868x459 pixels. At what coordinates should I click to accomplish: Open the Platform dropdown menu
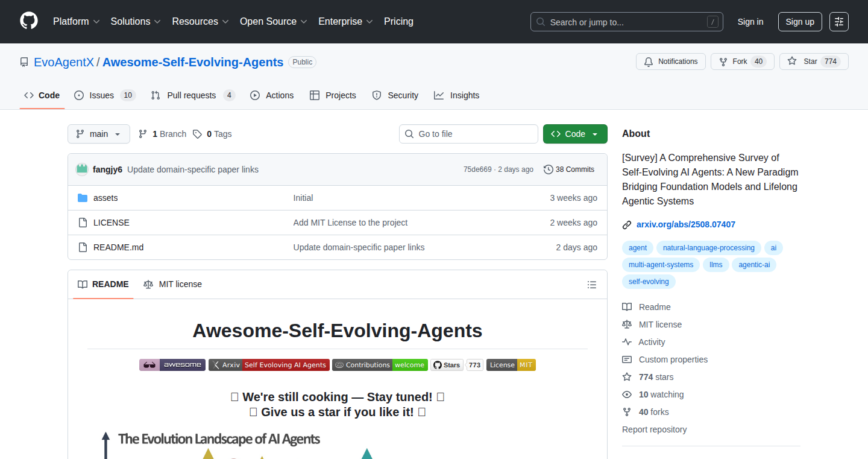coord(76,21)
